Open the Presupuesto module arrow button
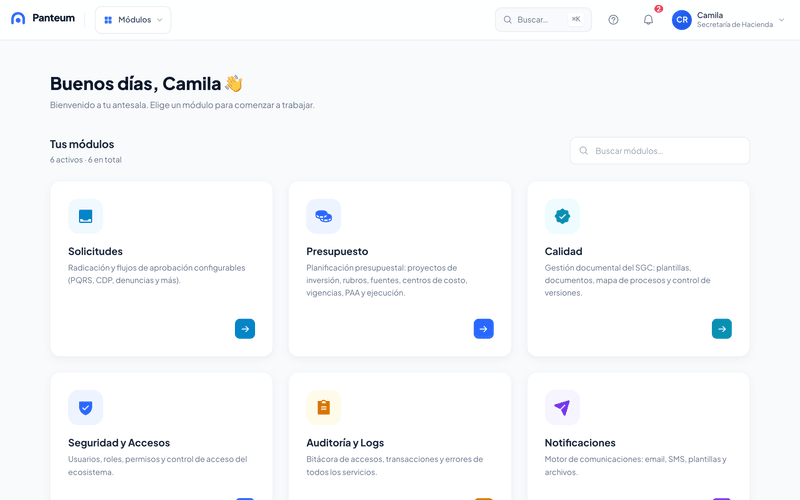 [x=484, y=329]
